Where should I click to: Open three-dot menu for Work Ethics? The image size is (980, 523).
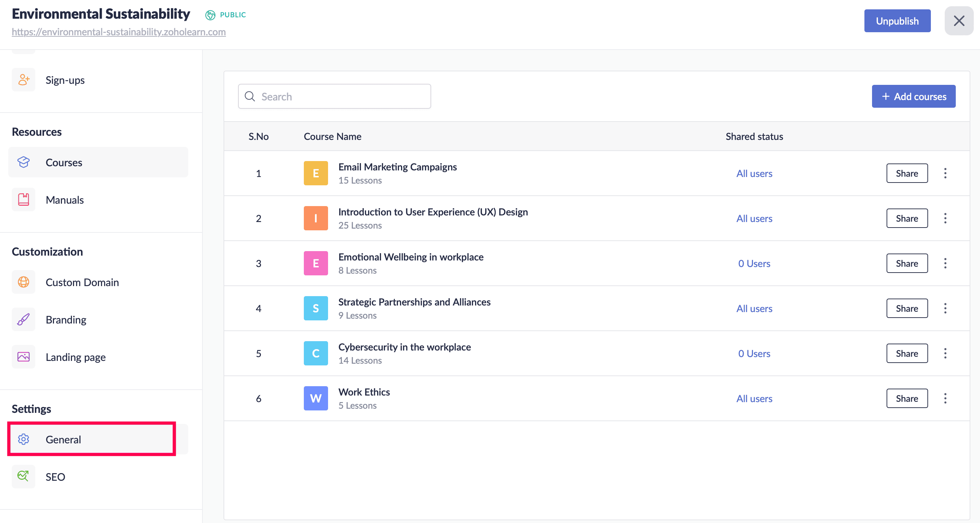coord(945,399)
